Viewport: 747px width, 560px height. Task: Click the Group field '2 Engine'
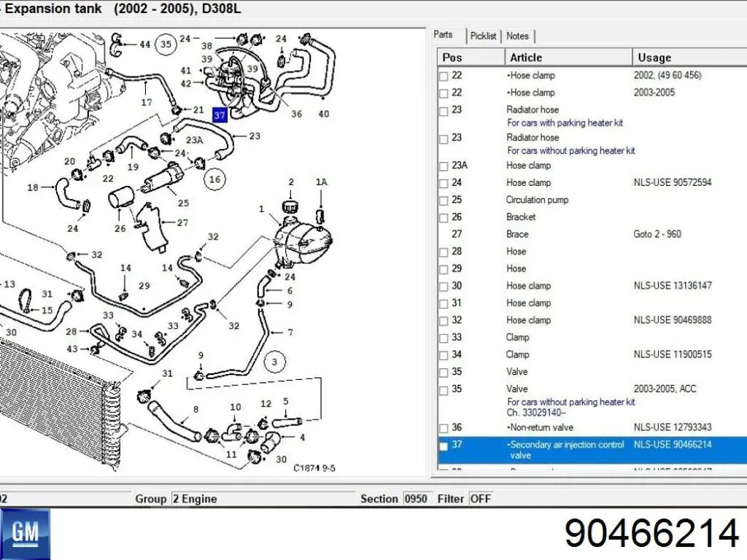tap(263, 499)
